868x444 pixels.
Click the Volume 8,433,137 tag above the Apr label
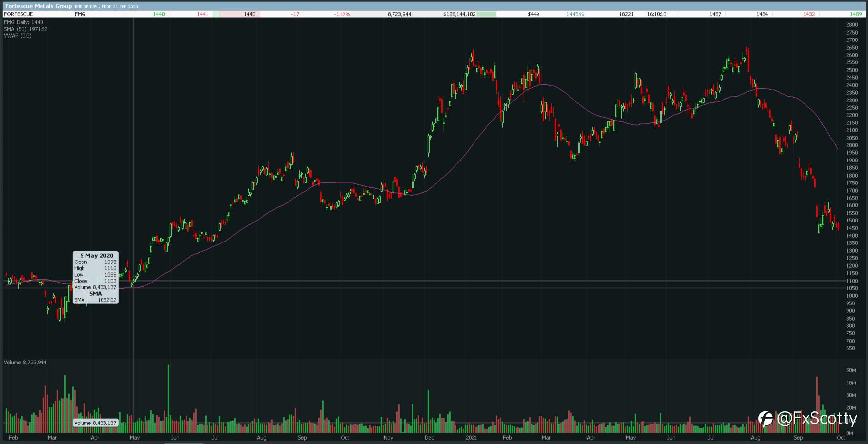coord(95,423)
